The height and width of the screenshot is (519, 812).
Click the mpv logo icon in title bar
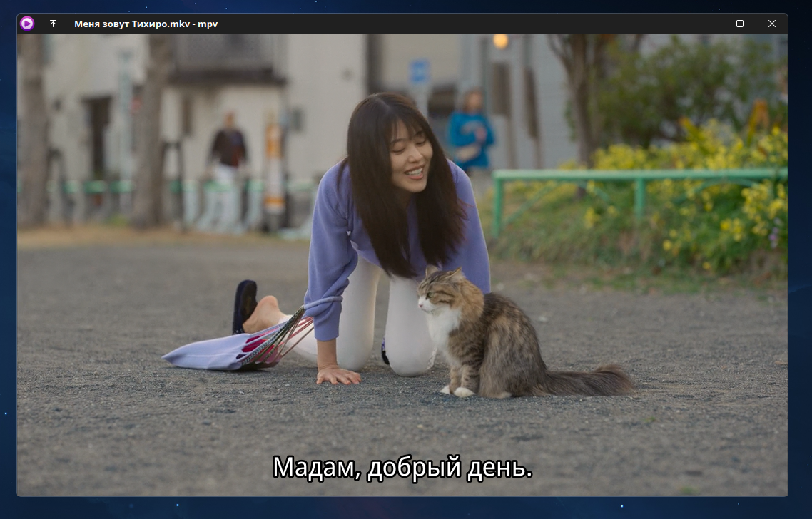(x=27, y=24)
